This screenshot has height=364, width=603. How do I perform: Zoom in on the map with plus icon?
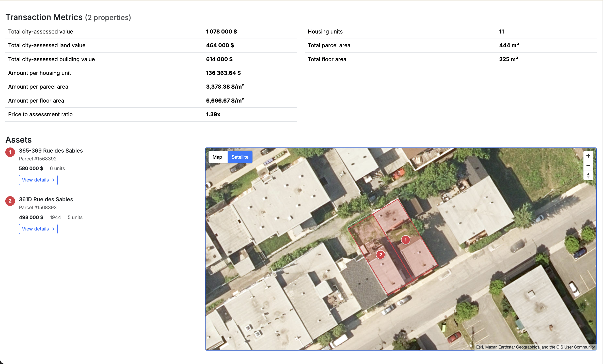pos(588,156)
